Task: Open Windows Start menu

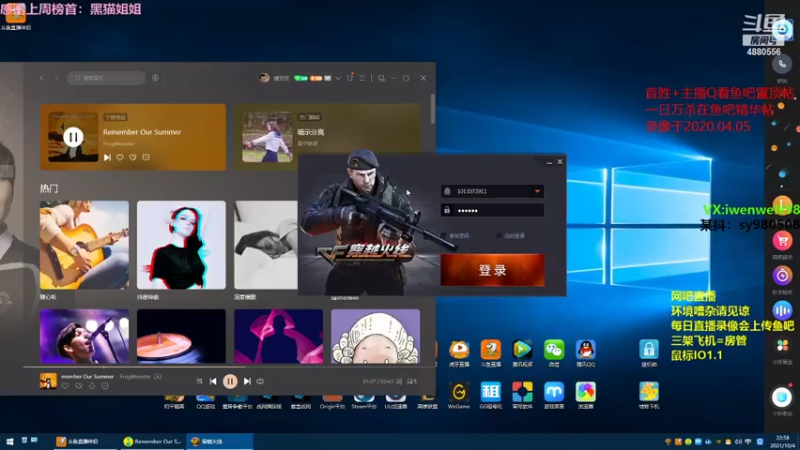Action: point(10,441)
